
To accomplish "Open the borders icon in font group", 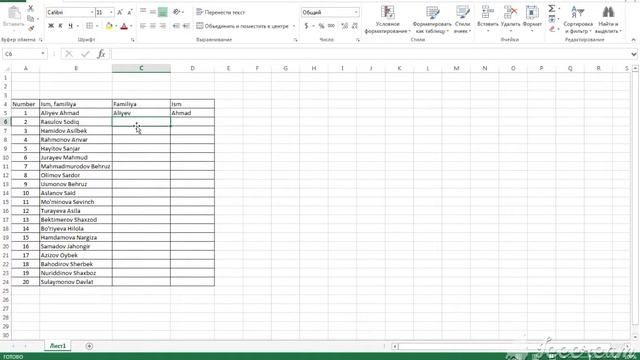I will click(x=89, y=26).
